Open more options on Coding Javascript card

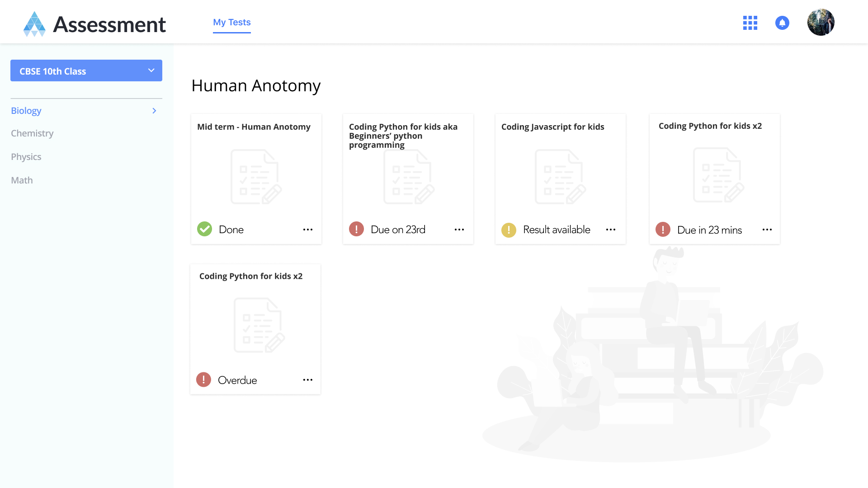pyautogui.click(x=611, y=230)
